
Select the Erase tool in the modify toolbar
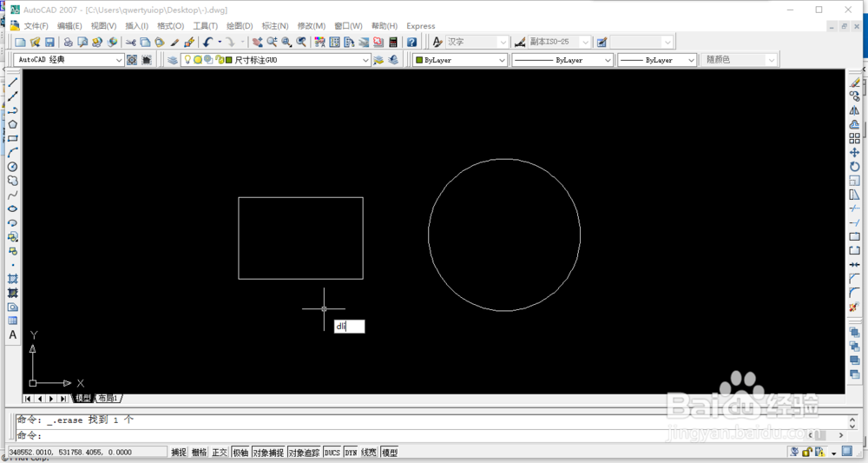click(855, 83)
